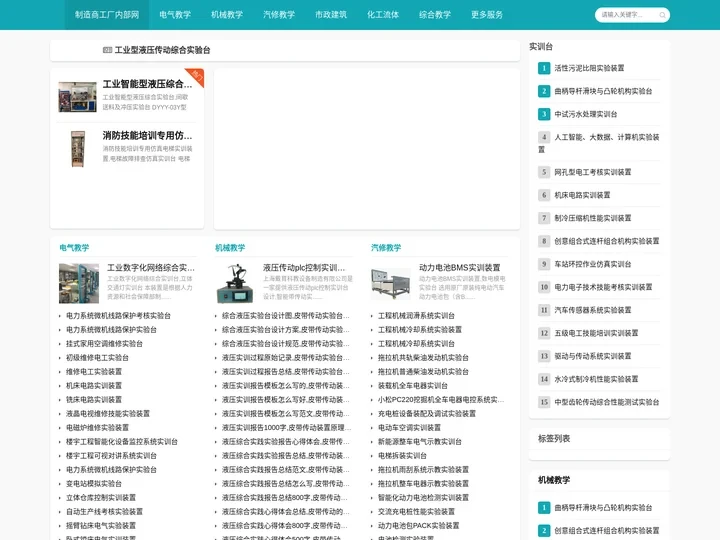Open the 工业数字化网络综合实... title link
The width and height of the screenshot is (720, 540).
pyautogui.click(x=151, y=268)
